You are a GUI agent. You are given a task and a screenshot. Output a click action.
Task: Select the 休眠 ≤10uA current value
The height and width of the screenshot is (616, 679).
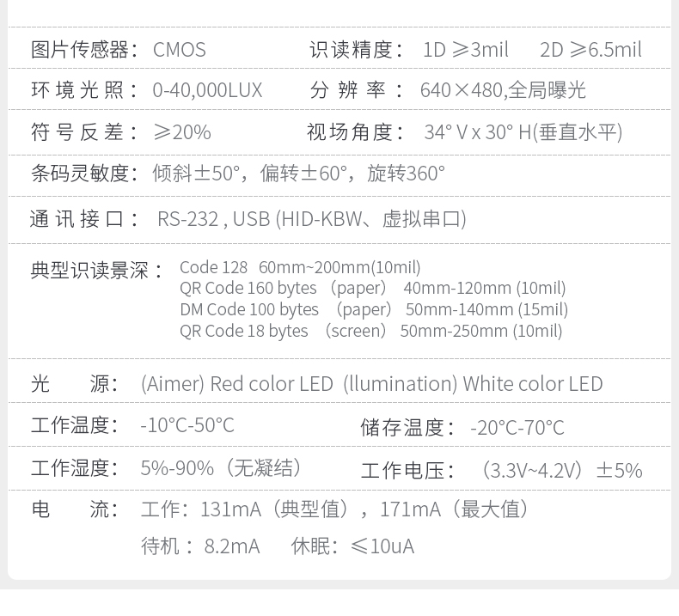click(352, 546)
